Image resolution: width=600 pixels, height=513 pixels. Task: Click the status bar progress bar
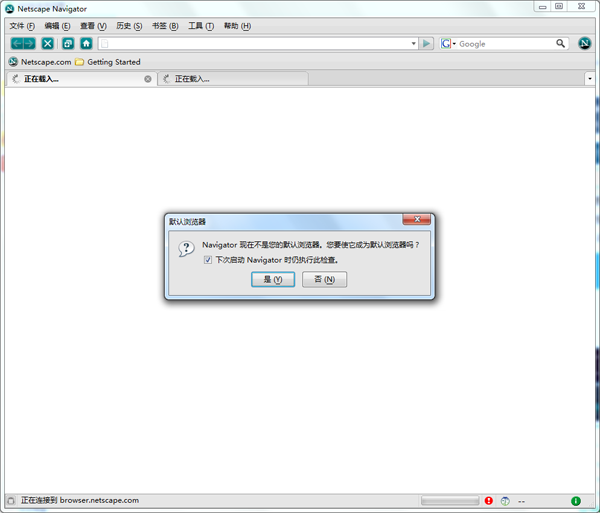pyautogui.click(x=450, y=501)
